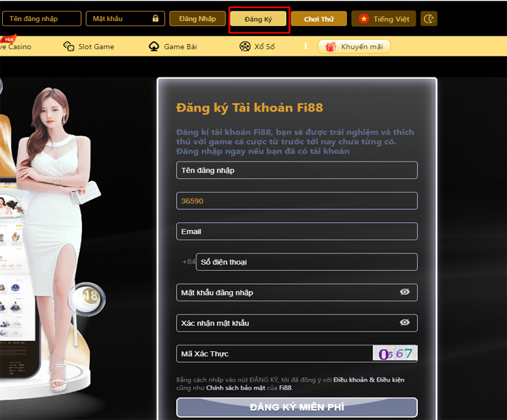Open the Tiếng Việt language selector
The image size is (507, 420).
tap(383, 19)
